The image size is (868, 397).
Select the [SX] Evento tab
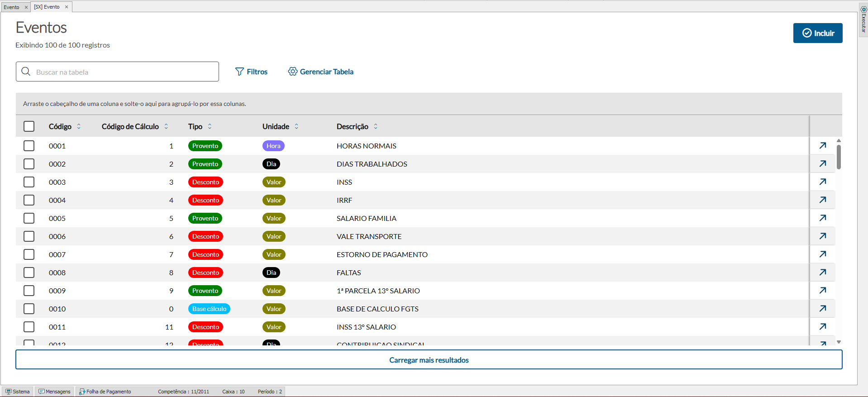pyautogui.click(x=47, y=7)
